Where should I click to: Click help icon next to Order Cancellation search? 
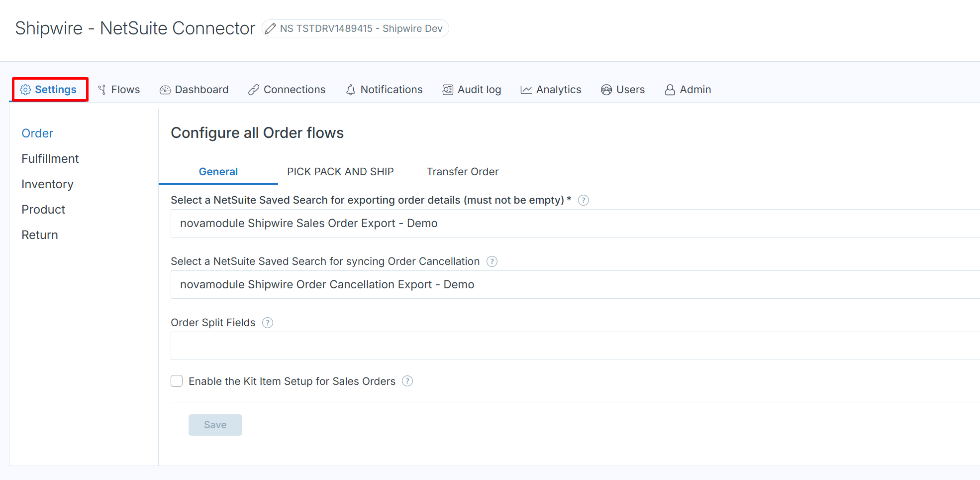pyautogui.click(x=492, y=261)
